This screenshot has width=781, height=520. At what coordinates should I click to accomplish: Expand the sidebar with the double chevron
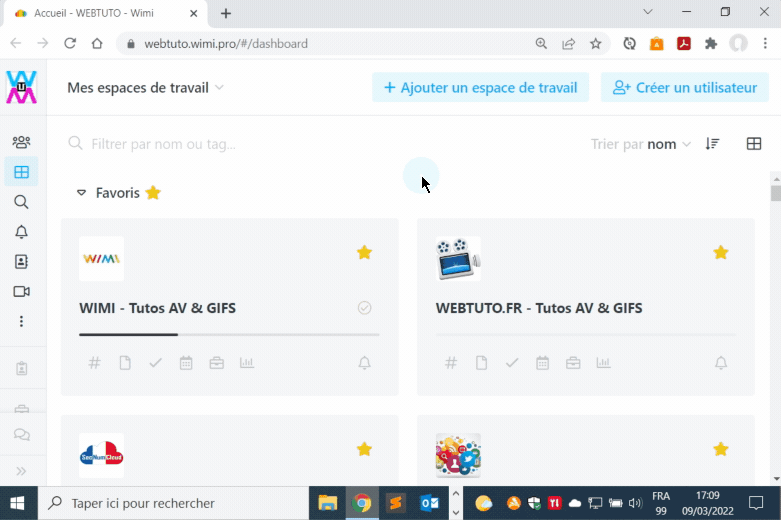tap(21, 471)
